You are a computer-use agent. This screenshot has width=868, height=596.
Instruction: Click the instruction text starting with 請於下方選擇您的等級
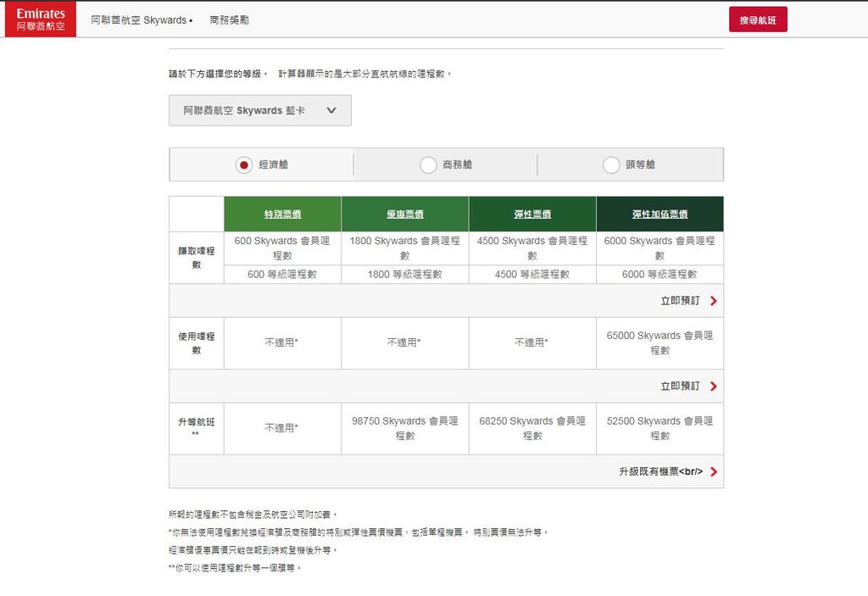(x=310, y=74)
